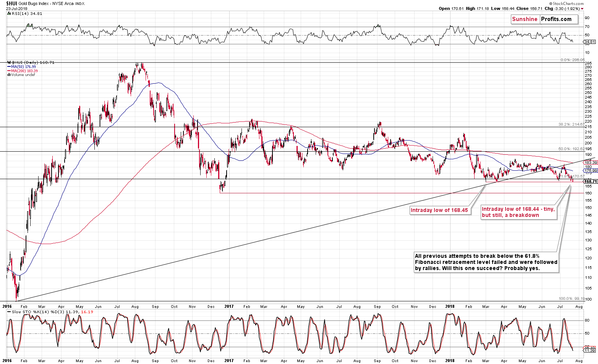Click the 2017 year label under price chart
Viewport: 598px width, 364px height.
pyautogui.click(x=229, y=306)
